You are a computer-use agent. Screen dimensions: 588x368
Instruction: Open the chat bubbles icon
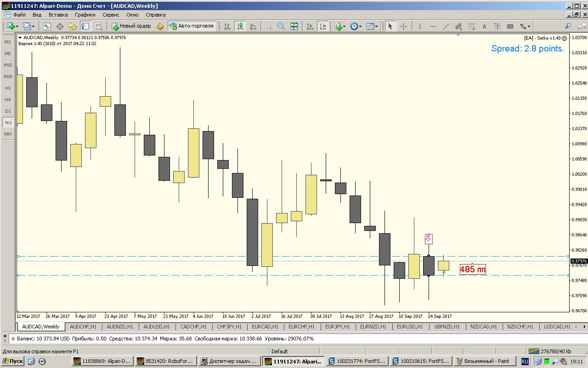tap(581, 26)
